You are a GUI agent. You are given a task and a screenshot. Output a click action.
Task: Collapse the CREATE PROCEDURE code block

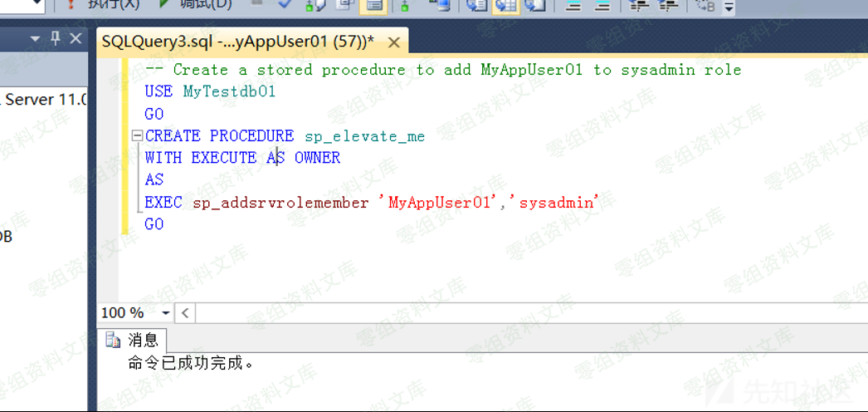(x=137, y=135)
